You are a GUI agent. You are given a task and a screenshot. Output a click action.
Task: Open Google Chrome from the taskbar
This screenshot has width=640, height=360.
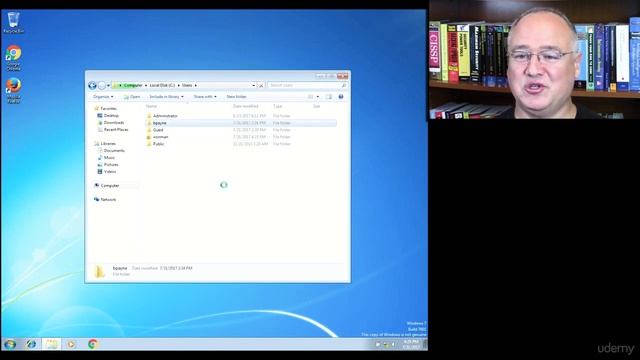pyautogui.click(x=93, y=344)
